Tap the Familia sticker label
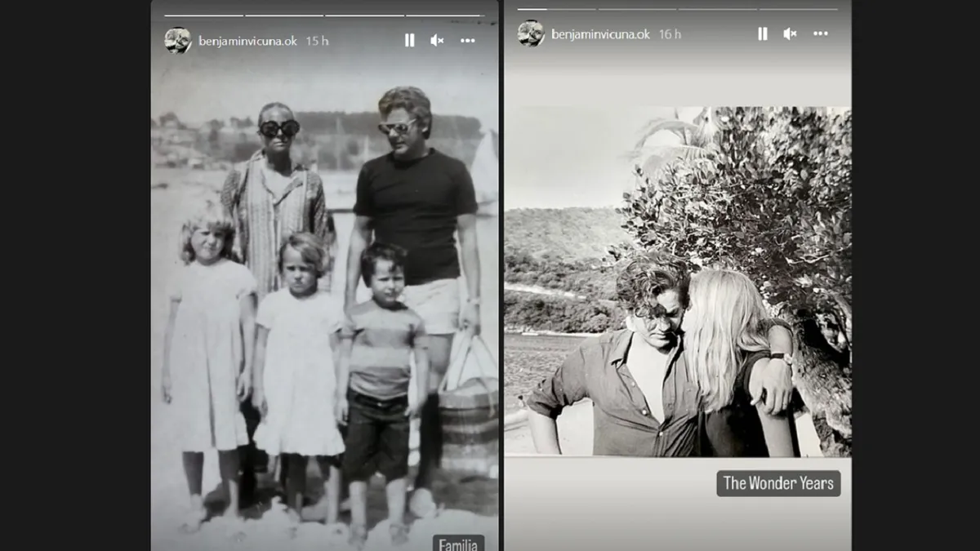The image size is (980, 551). (x=458, y=544)
